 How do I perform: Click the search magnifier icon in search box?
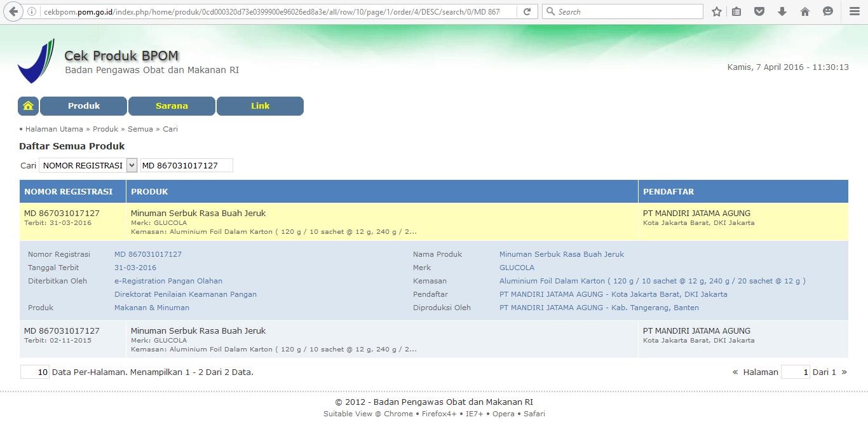[551, 11]
